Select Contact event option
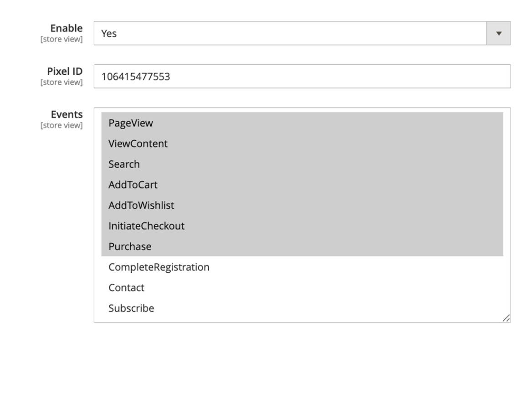The image size is (532, 404). 302,288
